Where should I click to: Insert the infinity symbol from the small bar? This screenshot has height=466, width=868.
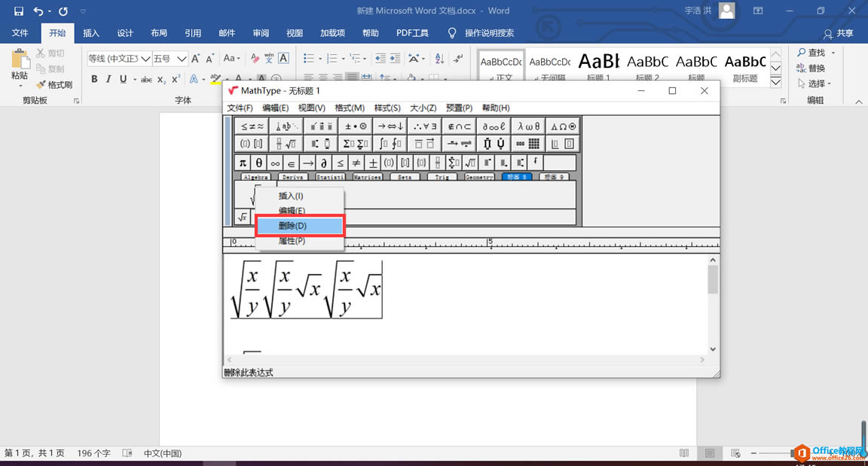(276, 162)
